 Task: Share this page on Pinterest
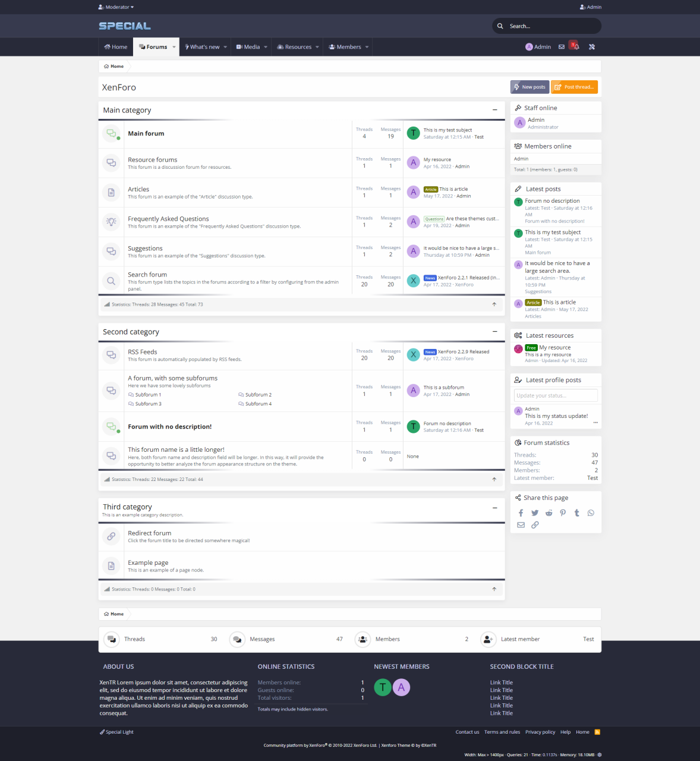(563, 513)
